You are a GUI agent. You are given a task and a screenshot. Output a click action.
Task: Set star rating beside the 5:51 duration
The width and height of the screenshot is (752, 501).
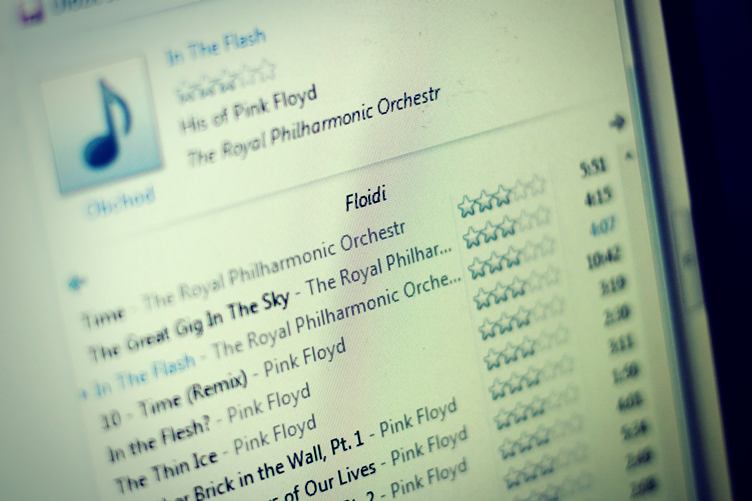click(x=502, y=195)
